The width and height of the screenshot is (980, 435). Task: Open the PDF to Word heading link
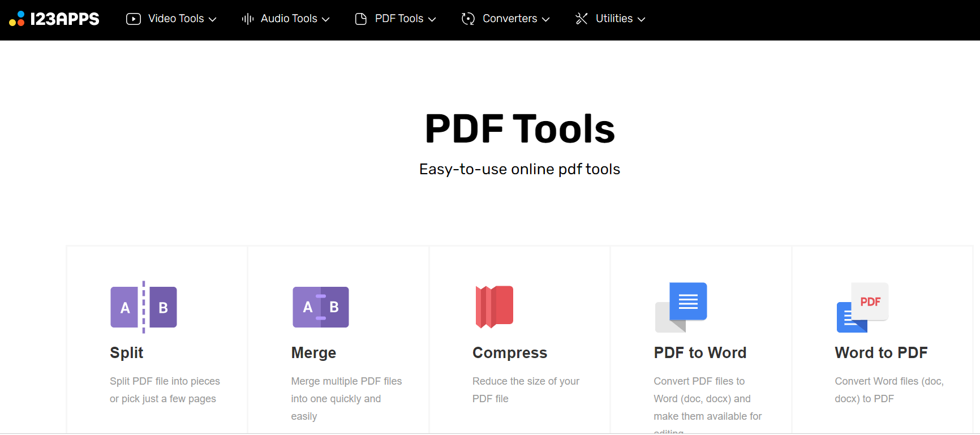tap(700, 353)
